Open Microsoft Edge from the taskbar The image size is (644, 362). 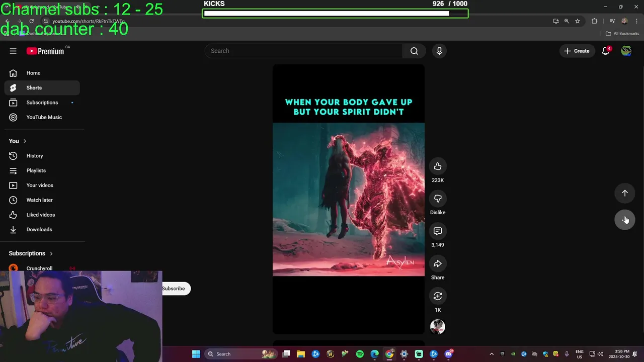point(374,354)
